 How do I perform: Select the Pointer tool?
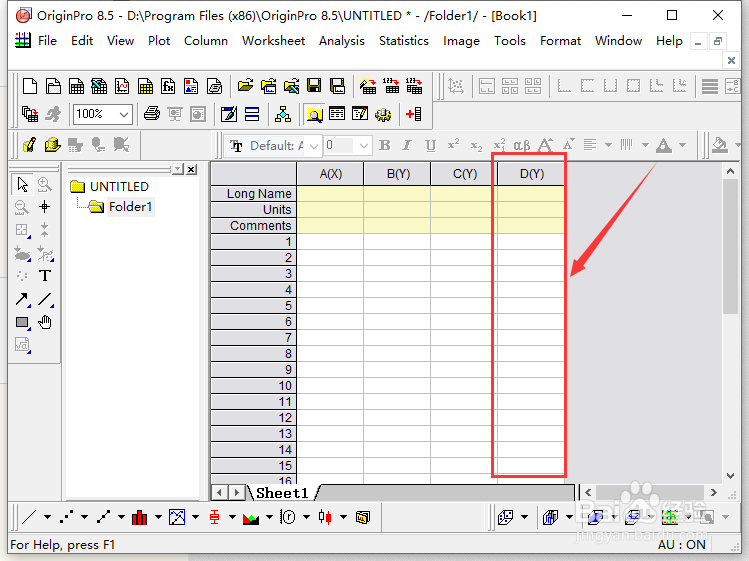pos(22,184)
